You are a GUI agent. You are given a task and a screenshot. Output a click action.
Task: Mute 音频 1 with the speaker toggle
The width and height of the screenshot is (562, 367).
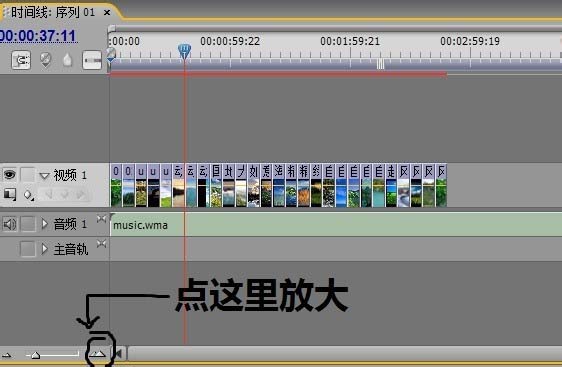[x=10, y=224]
